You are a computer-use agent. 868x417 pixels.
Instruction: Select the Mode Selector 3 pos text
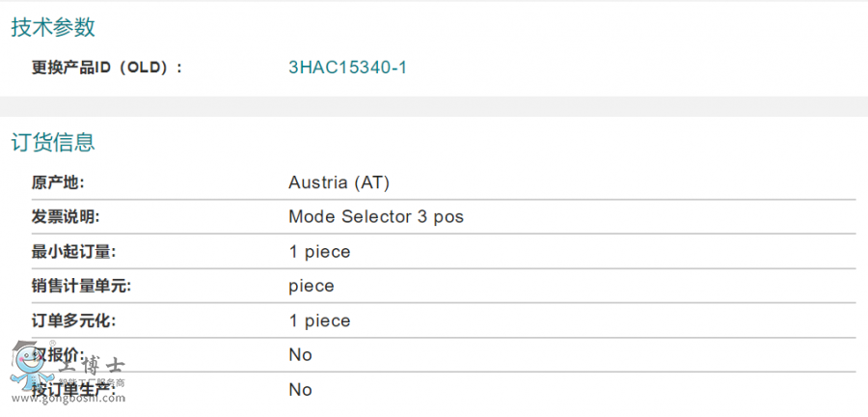pyautogui.click(x=376, y=216)
